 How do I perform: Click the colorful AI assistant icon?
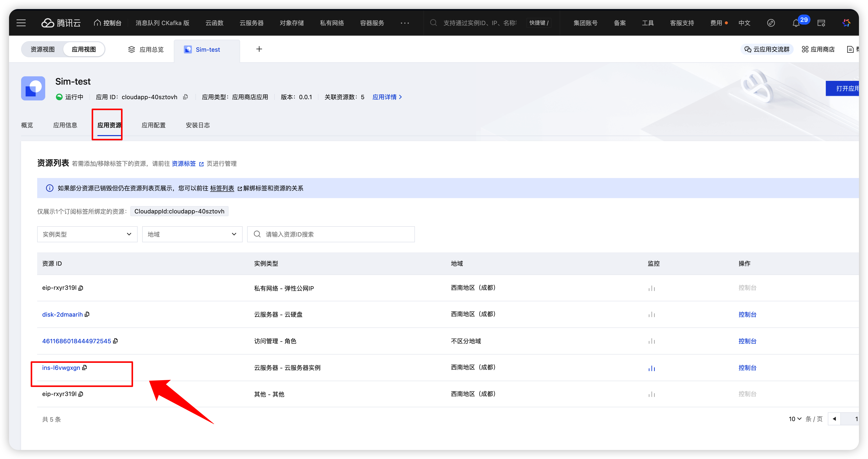point(846,23)
